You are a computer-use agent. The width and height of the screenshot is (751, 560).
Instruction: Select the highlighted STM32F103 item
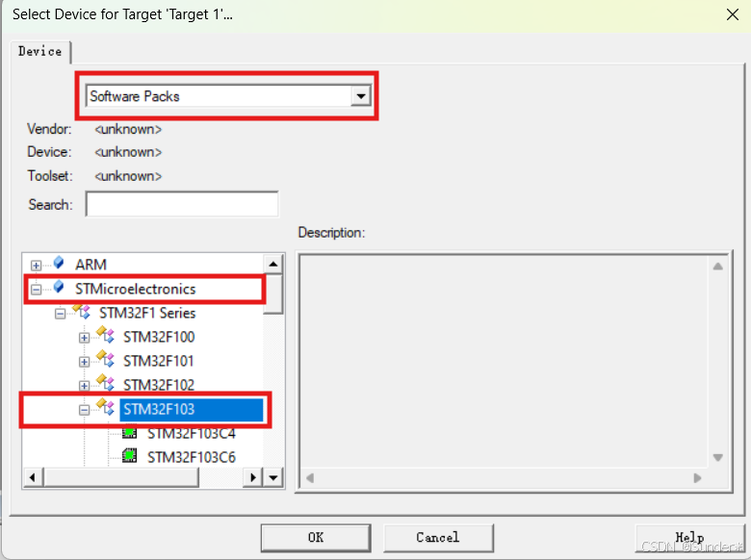pos(191,410)
